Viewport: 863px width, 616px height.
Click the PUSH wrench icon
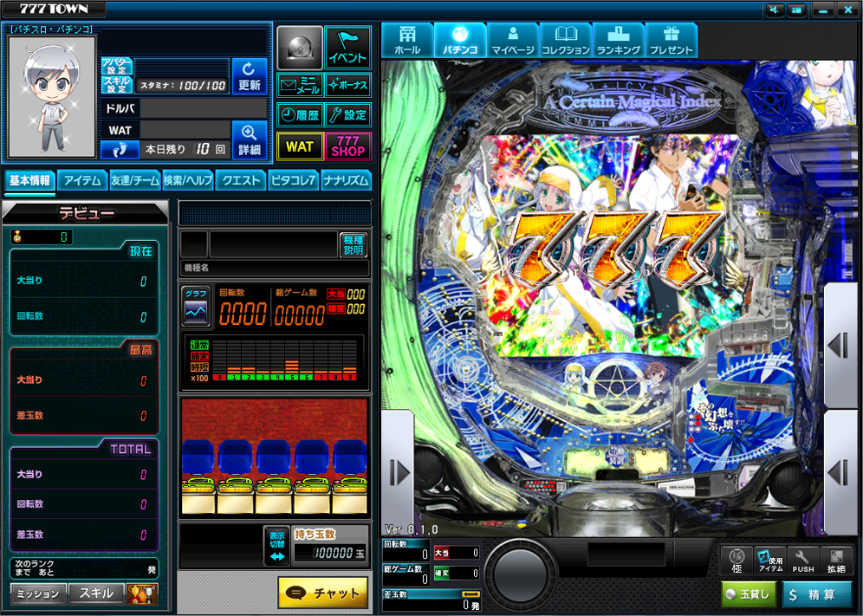coord(803,561)
